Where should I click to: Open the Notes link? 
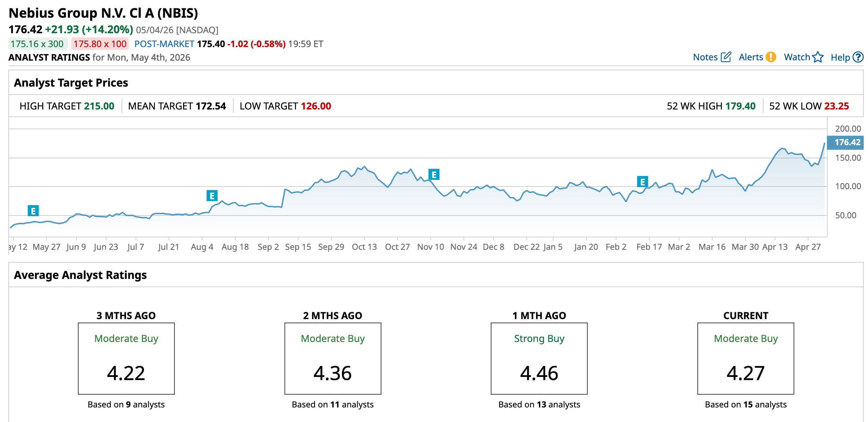[705, 57]
